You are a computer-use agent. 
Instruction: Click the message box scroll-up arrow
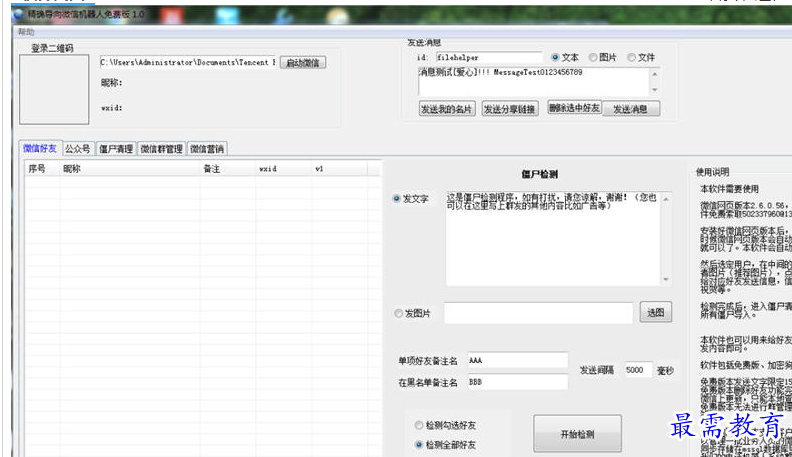655,74
